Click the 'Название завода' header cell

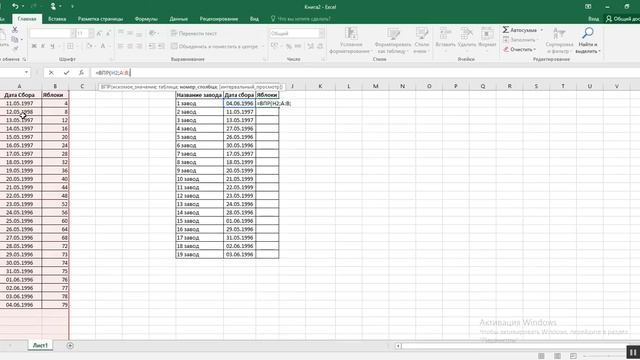point(199,95)
